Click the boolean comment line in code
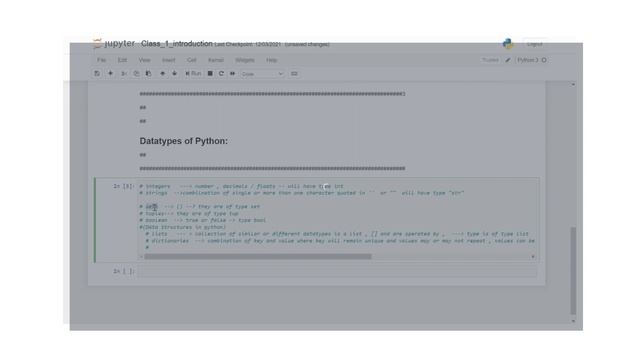The width and height of the screenshot is (640, 360). (x=202, y=220)
